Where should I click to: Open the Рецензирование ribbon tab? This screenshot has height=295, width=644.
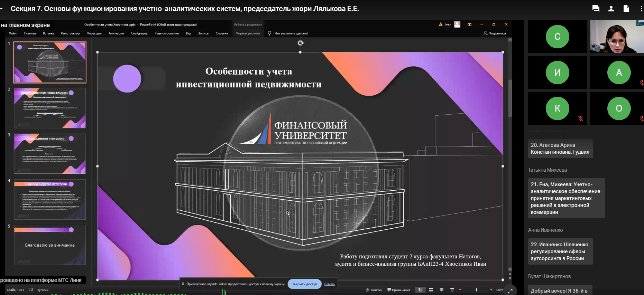click(167, 34)
